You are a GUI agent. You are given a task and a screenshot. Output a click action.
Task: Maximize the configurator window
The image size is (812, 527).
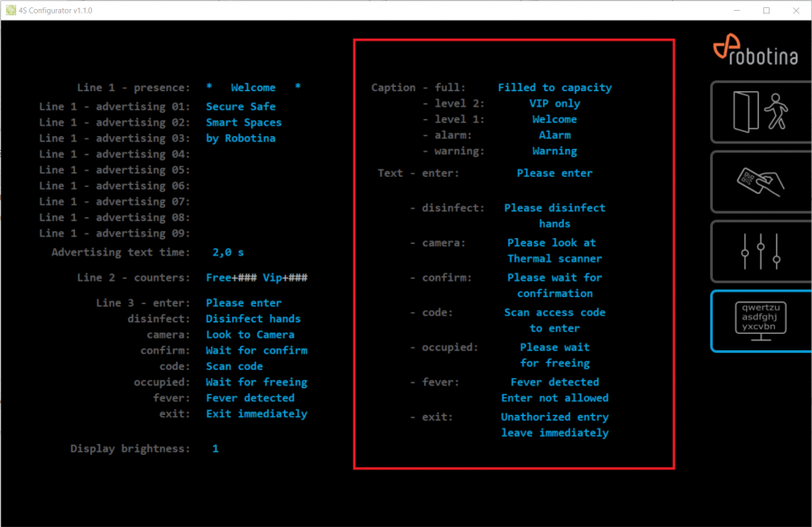[x=766, y=10]
